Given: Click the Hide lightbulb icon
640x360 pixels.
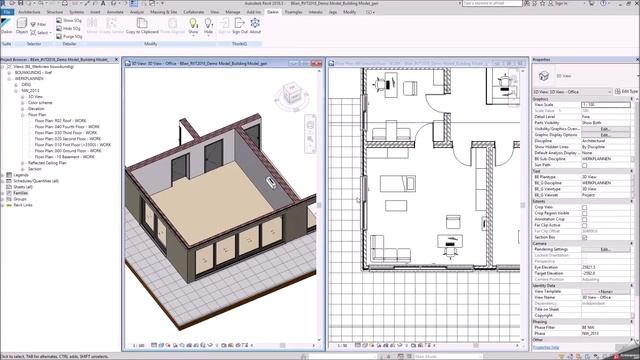Looking at the screenshot, I should pos(208,23).
